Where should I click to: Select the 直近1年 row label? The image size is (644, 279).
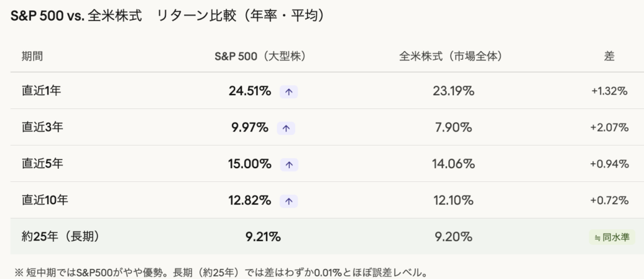point(42,91)
